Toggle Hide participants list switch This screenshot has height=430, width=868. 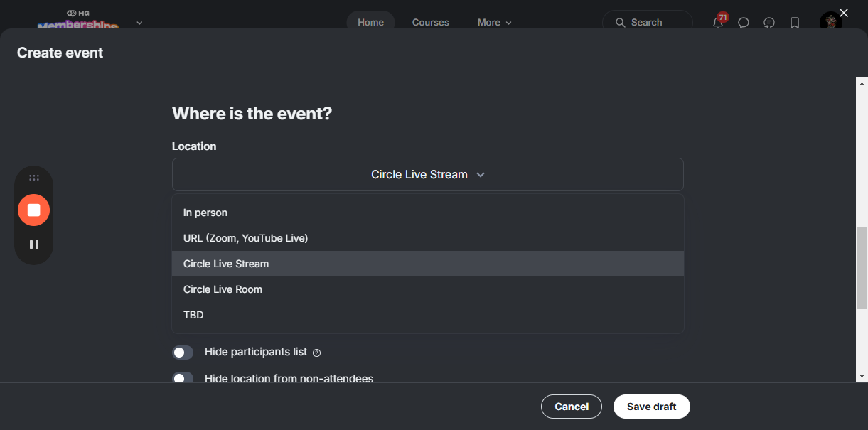point(183,353)
